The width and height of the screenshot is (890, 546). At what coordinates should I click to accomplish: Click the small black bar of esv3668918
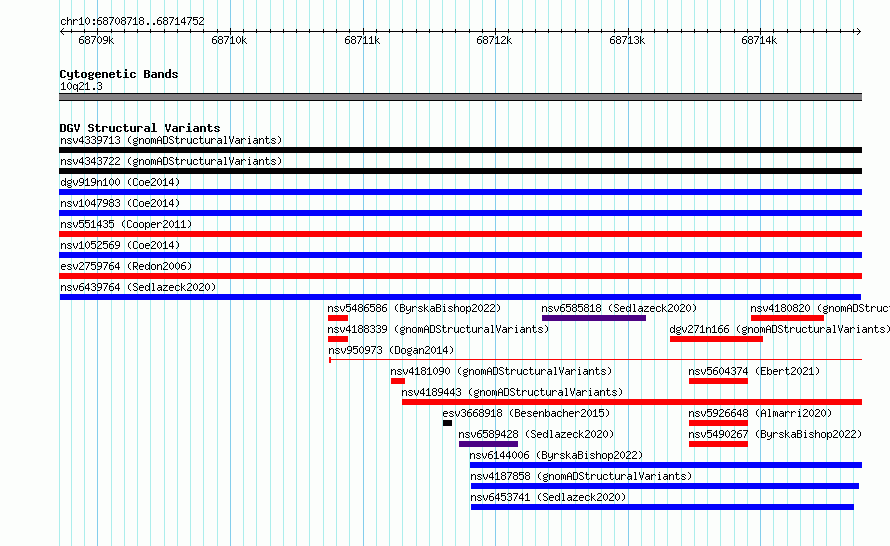click(x=447, y=423)
